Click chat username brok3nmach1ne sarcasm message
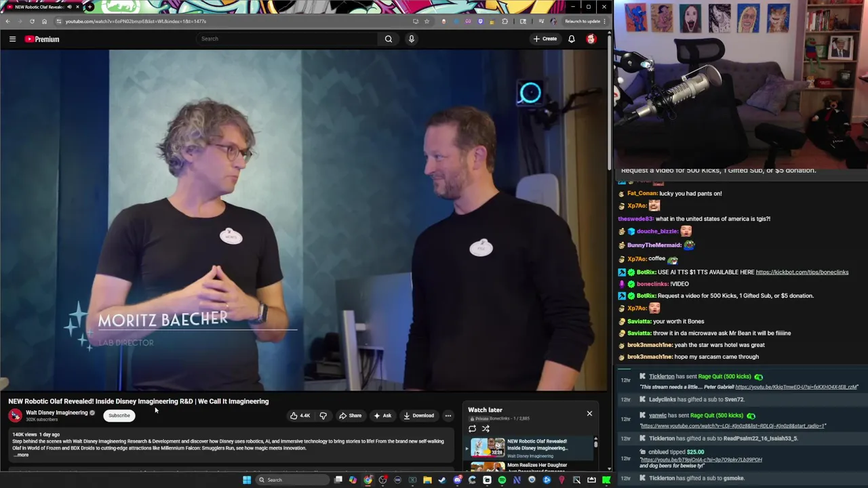This screenshot has height=488, width=868. [x=650, y=357]
